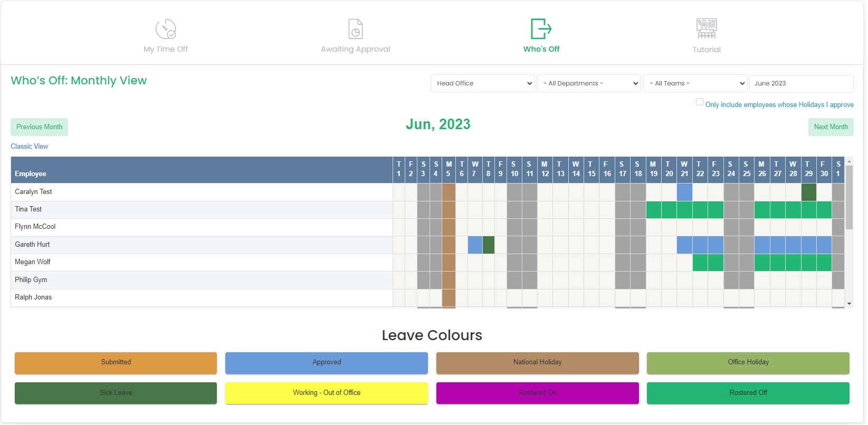Screen dimensions: 868x425
Task: Click the Working - Out of Office swatch
Action: tap(327, 393)
